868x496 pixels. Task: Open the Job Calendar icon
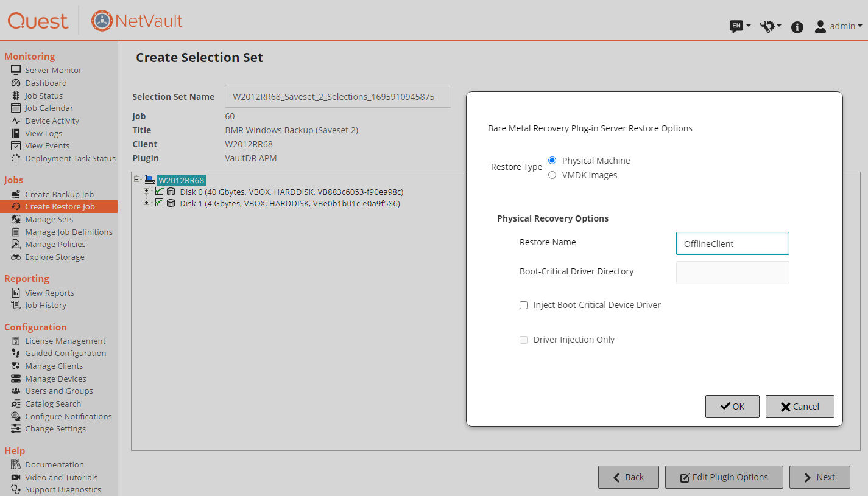[16, 108]
